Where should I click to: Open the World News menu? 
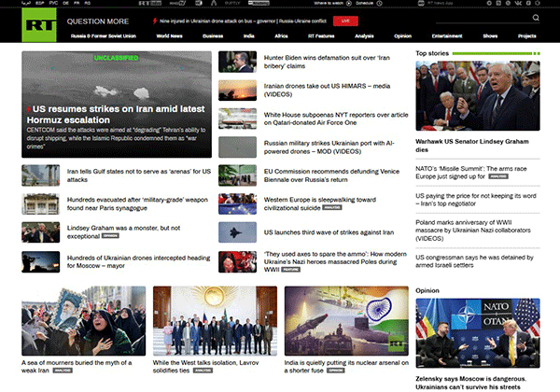coord(169,36)
